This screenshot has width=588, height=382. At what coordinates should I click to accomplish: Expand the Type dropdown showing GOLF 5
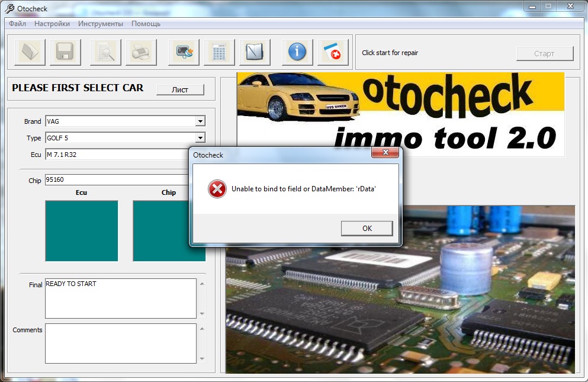[x=200, y=138]
